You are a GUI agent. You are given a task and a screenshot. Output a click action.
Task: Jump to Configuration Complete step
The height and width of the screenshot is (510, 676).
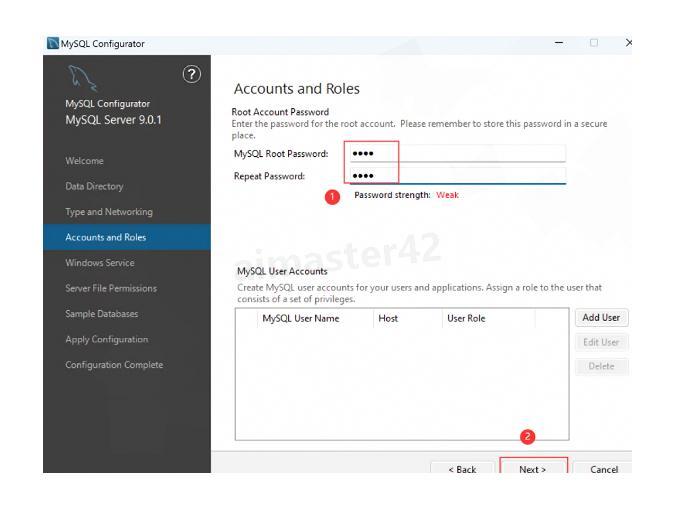[114, 365]
